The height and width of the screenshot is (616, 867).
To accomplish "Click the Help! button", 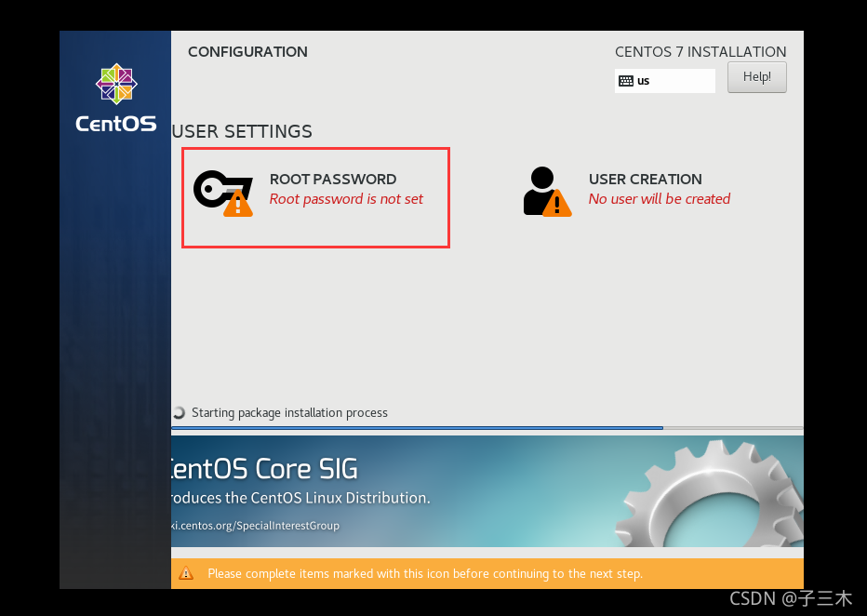I will pos(756,77).
